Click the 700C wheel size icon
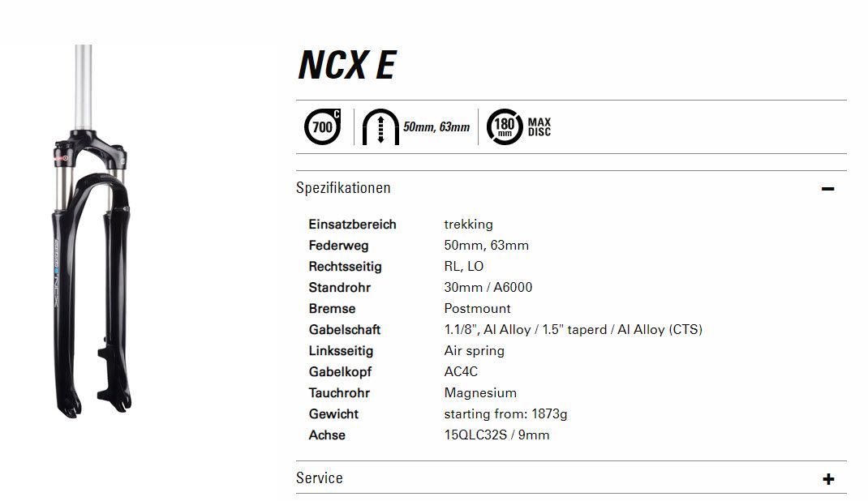 [x=322, y=126]
